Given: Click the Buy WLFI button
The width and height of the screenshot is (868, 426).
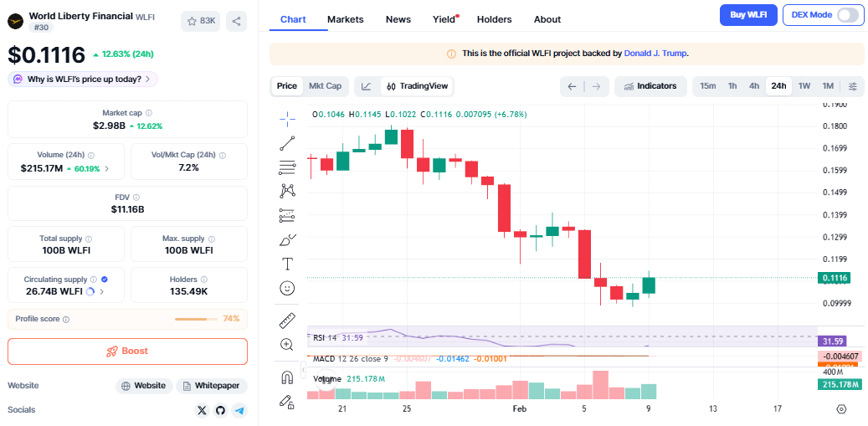Looking at the screenshot, I should 748,15.
